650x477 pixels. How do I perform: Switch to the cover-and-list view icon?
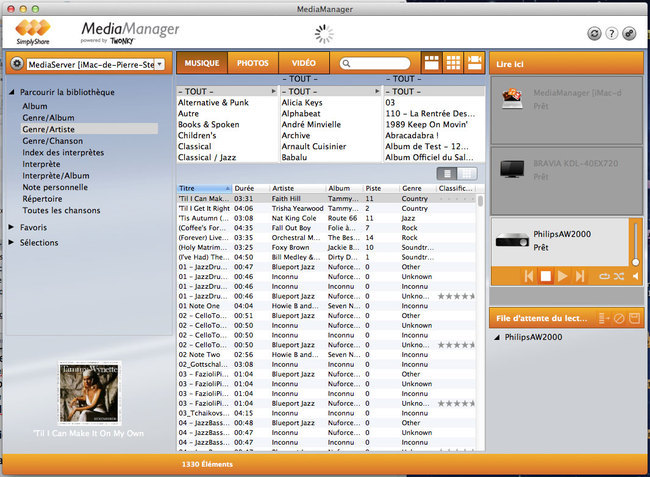432,63
